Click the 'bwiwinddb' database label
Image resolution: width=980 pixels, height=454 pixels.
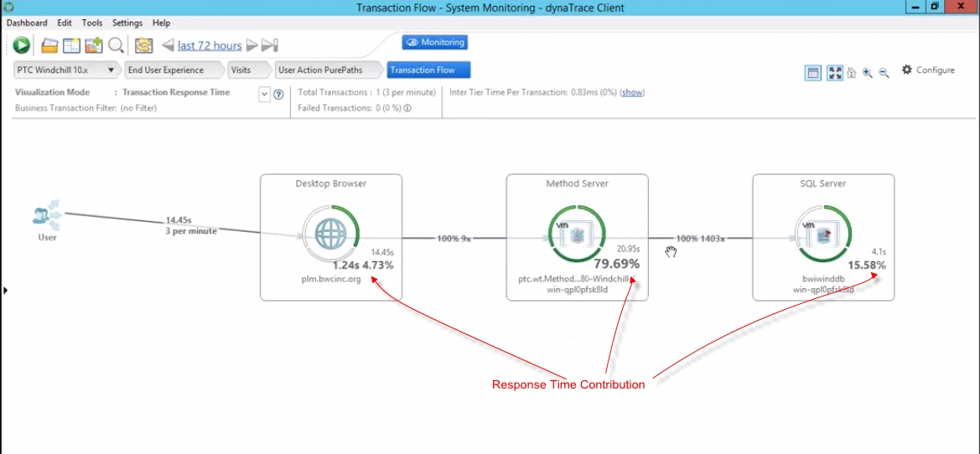(823, 279)
